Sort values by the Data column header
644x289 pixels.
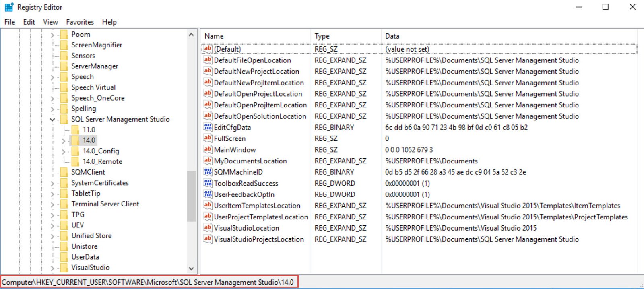(x=509, y=36)
